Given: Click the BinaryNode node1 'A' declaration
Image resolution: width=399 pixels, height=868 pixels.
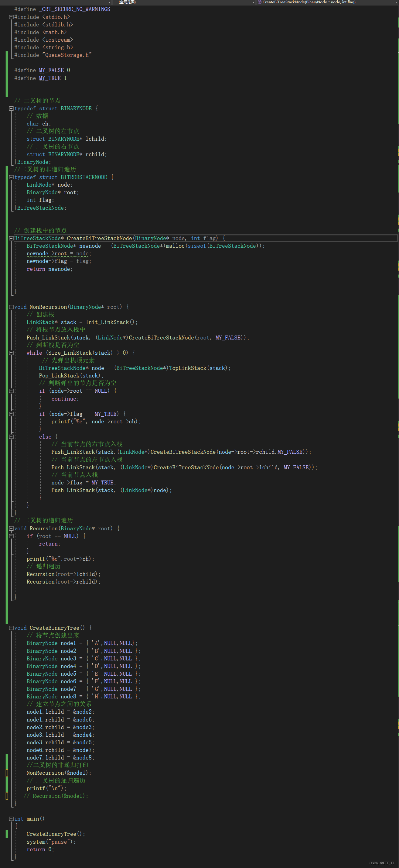Looking at the screenshot, I should pos(82,643).
